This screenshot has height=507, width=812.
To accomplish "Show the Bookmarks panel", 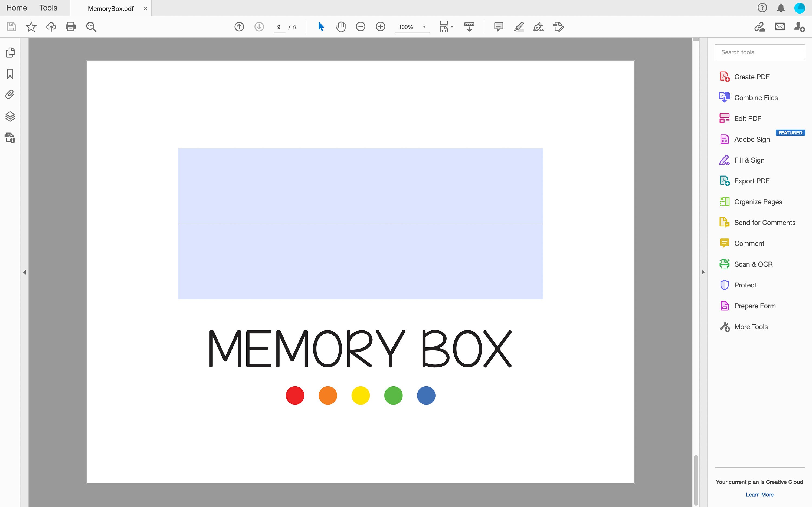I will (10, 74).
